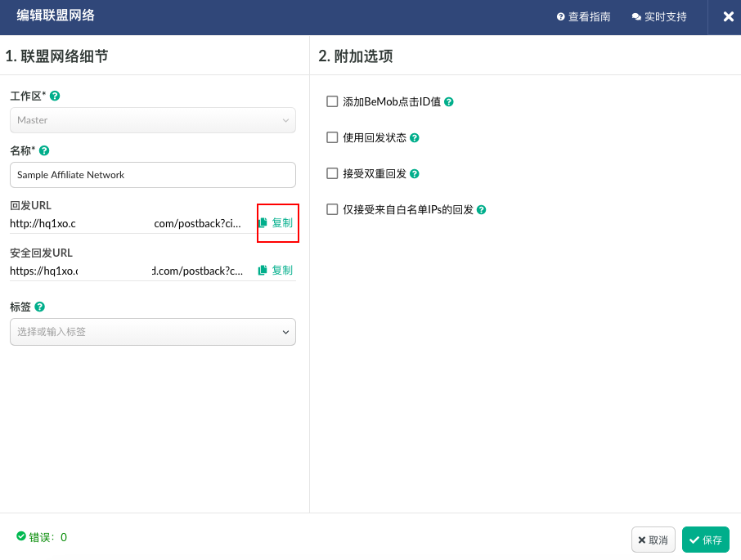
Task: Select the https 安全回发URL text
Action: [127, 271]
